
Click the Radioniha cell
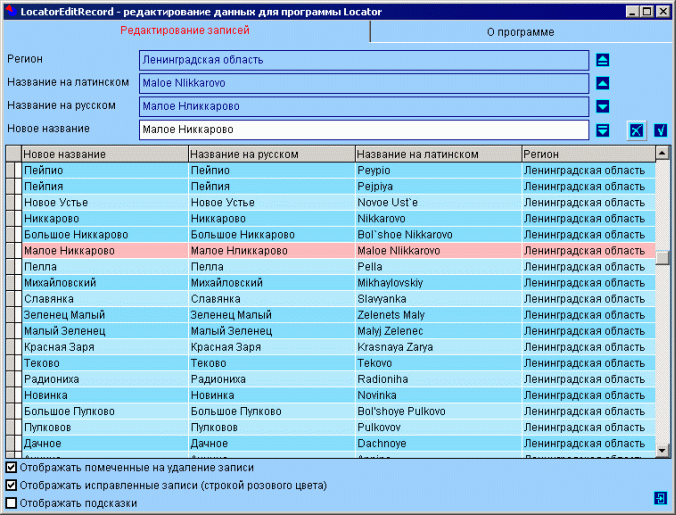[x=438, y=379]
